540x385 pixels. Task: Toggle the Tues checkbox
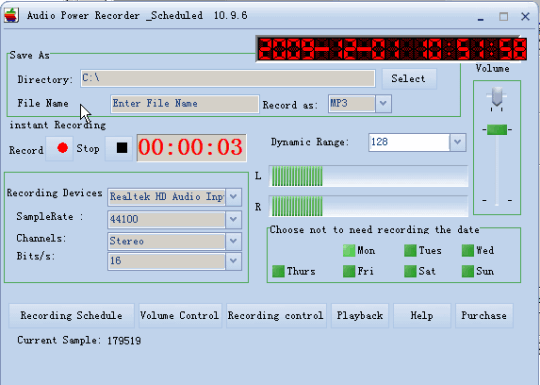click(410, 250)
